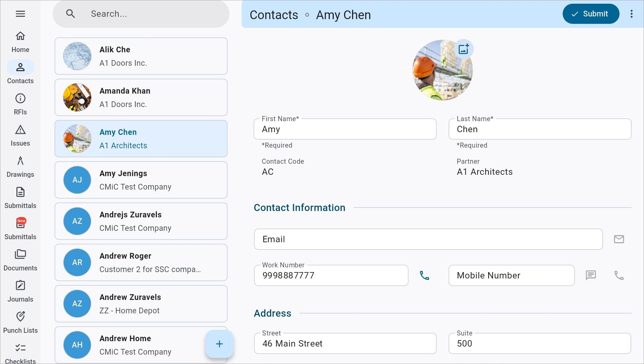Click Contacts breadcrumb in header
This screenshot has width=644, height=364.
pyautogui.click(x=274, y=15)
